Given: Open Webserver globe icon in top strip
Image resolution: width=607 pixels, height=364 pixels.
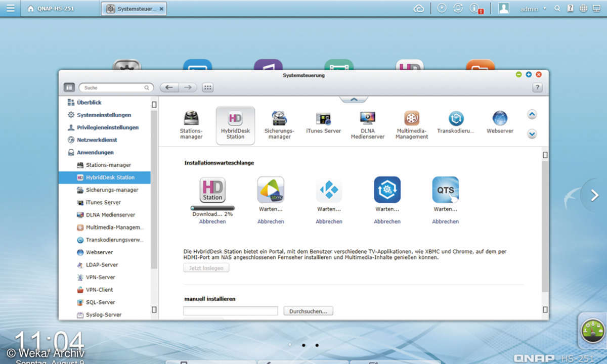Looking at the screenshot, I should tap(500, 123).
